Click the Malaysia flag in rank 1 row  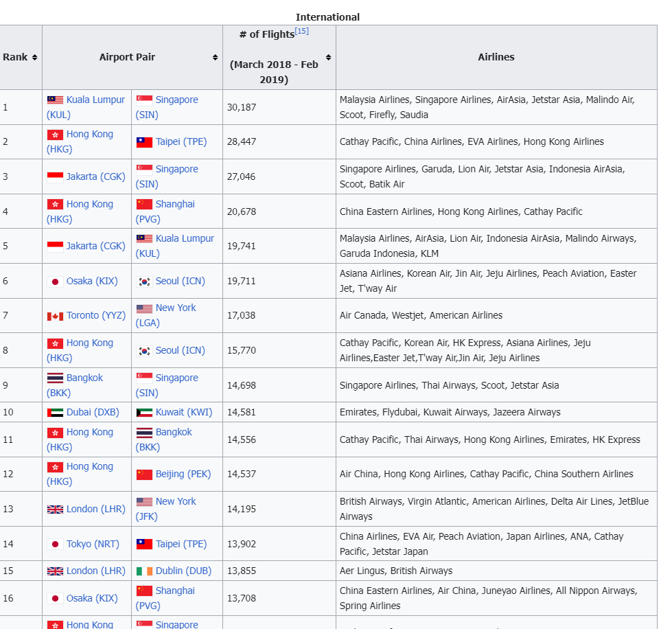click(56, 100)
